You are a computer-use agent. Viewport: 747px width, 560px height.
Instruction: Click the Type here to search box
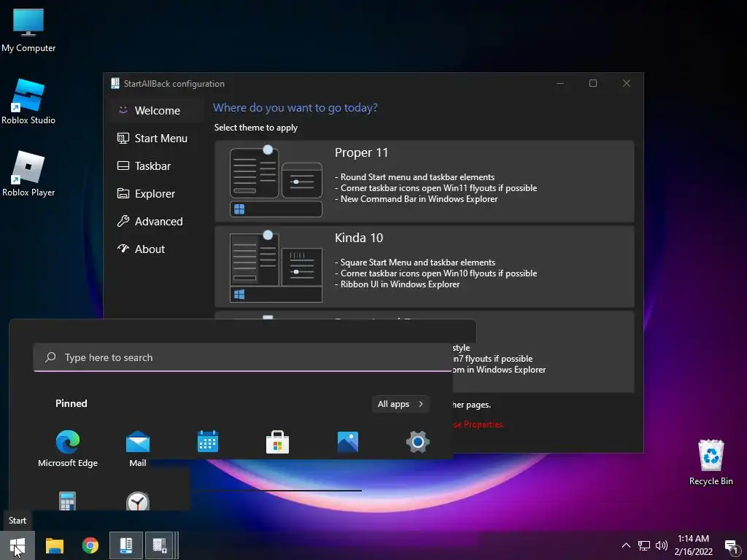pyautogui.click(x=242, y=357)
